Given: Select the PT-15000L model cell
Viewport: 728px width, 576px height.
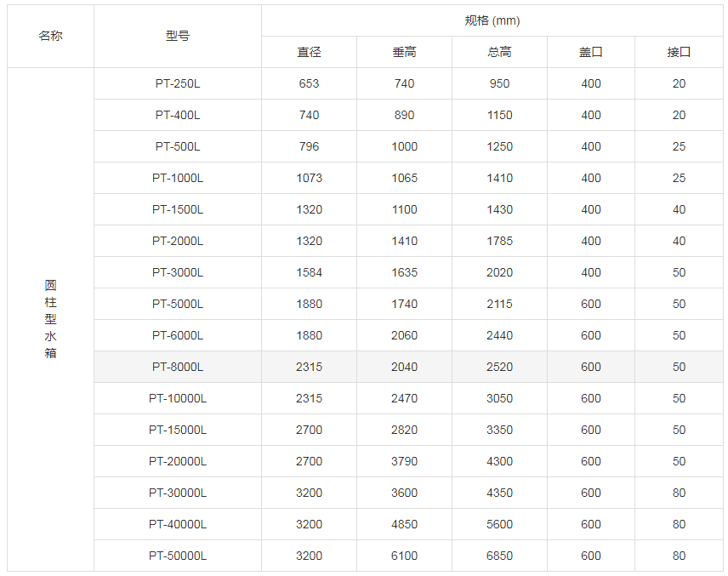Looking at the screenshot, I should click(178, 430).
